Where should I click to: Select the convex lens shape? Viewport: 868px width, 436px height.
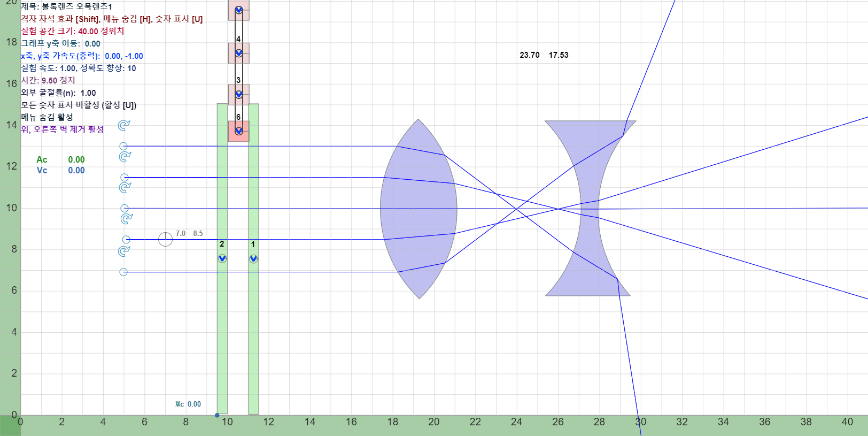[418, 209]
